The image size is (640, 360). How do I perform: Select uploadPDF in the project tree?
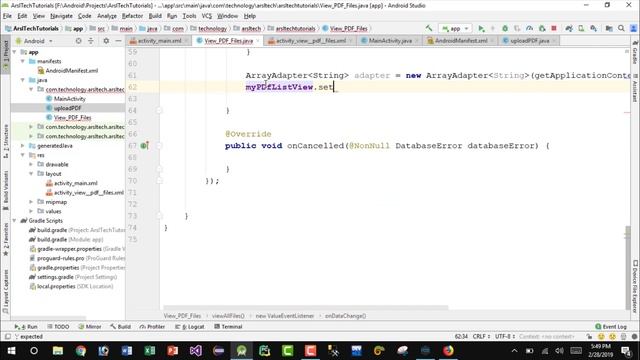tap(68, 108)
